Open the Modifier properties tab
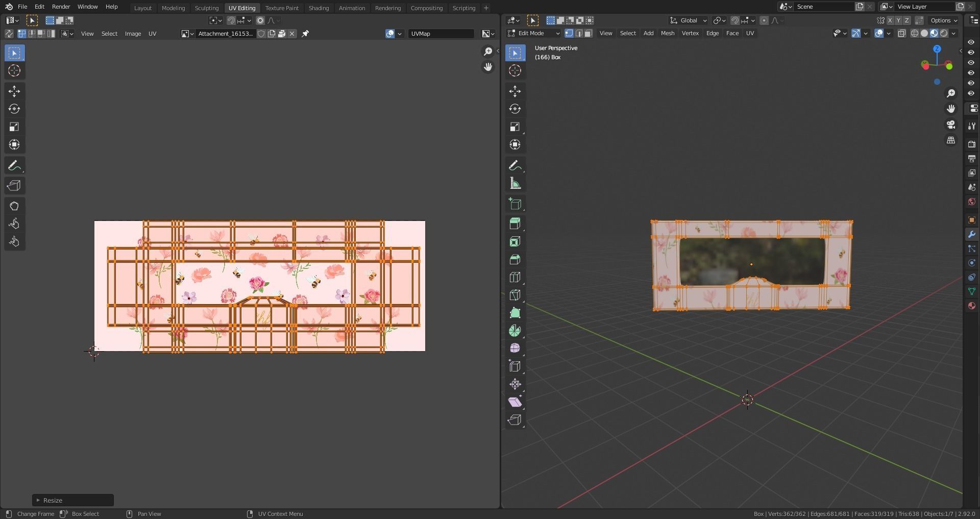This screenshot has width=980, height=519. tap(971, 234)
